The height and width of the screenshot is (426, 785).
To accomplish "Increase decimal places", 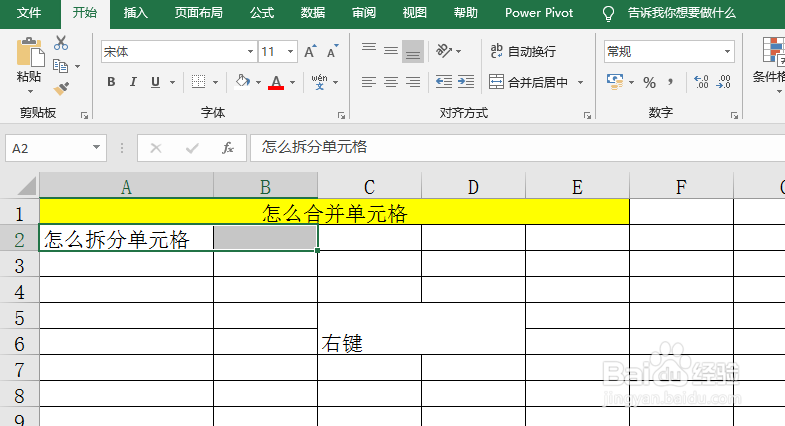I will (701, 82).
